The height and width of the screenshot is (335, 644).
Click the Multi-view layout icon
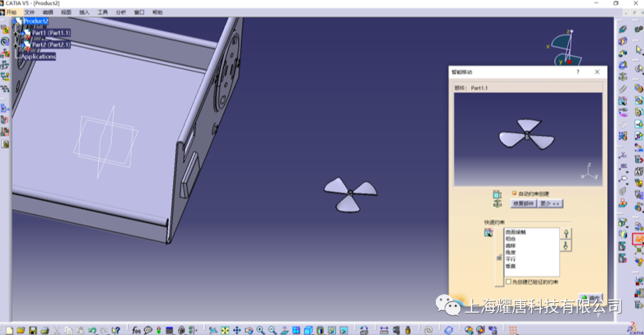click(296, 330)
